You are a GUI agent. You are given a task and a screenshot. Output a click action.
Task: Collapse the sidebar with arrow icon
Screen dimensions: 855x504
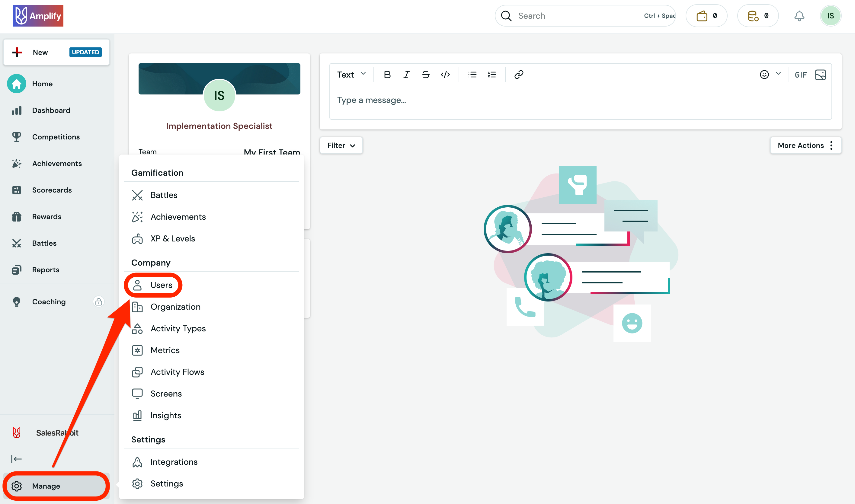coord(16,459)
